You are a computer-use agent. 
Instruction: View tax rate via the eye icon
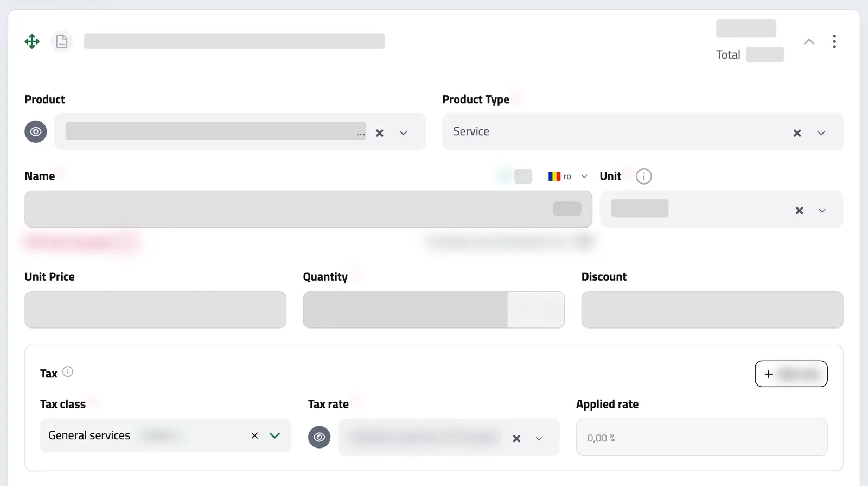coord(320,437)
